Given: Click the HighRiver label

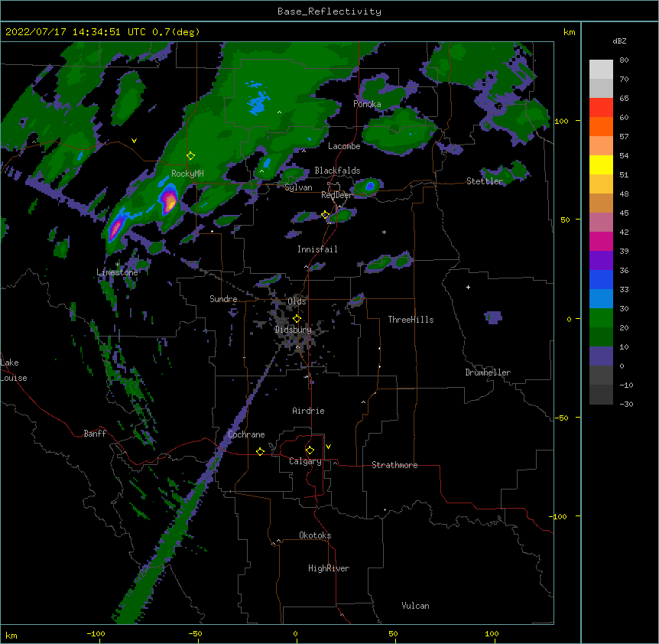Looking at the screenshot, I should point(329,568).
